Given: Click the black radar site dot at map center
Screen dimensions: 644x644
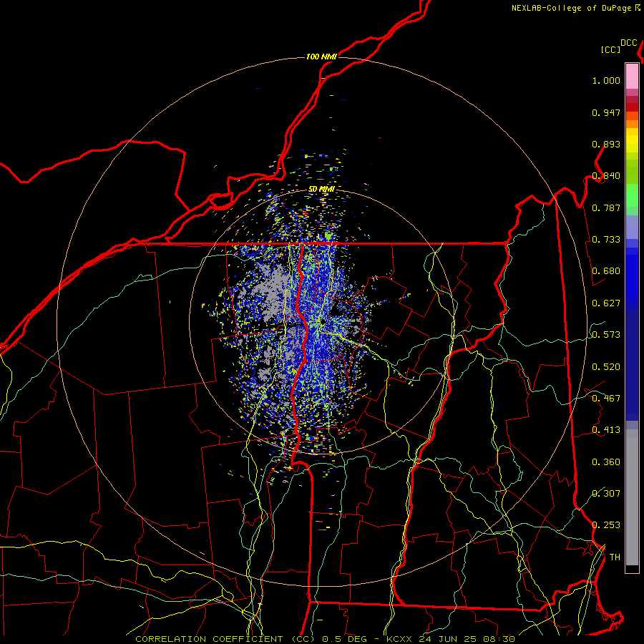Looking at the screenshot, I should [x=323, y=321].
